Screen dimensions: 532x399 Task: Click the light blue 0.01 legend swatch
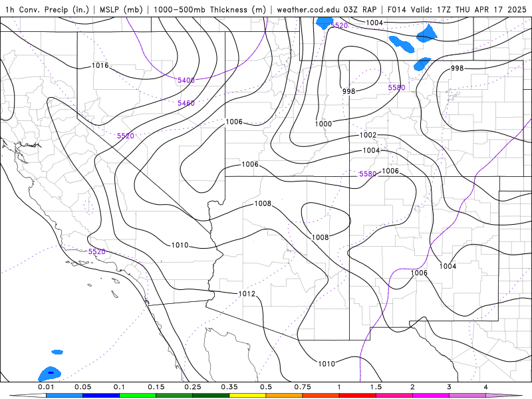pyautogui.click(x=65, y=396)
